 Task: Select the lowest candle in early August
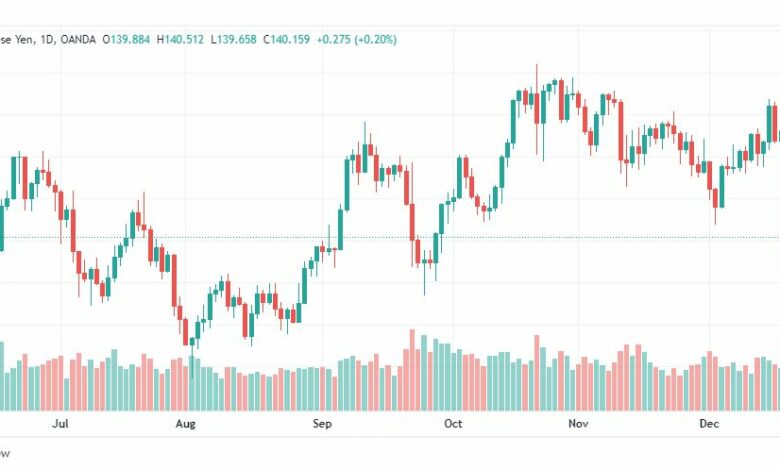[186, 332]
